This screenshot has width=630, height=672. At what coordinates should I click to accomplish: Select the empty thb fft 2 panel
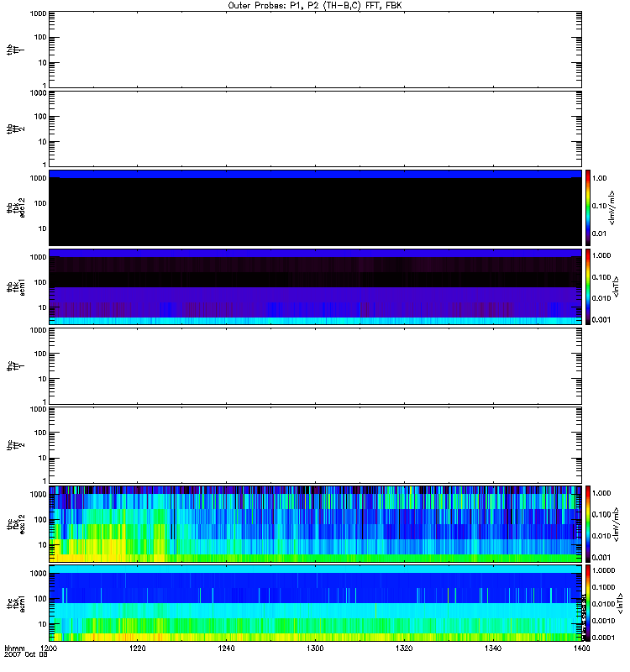coord(315,128)
